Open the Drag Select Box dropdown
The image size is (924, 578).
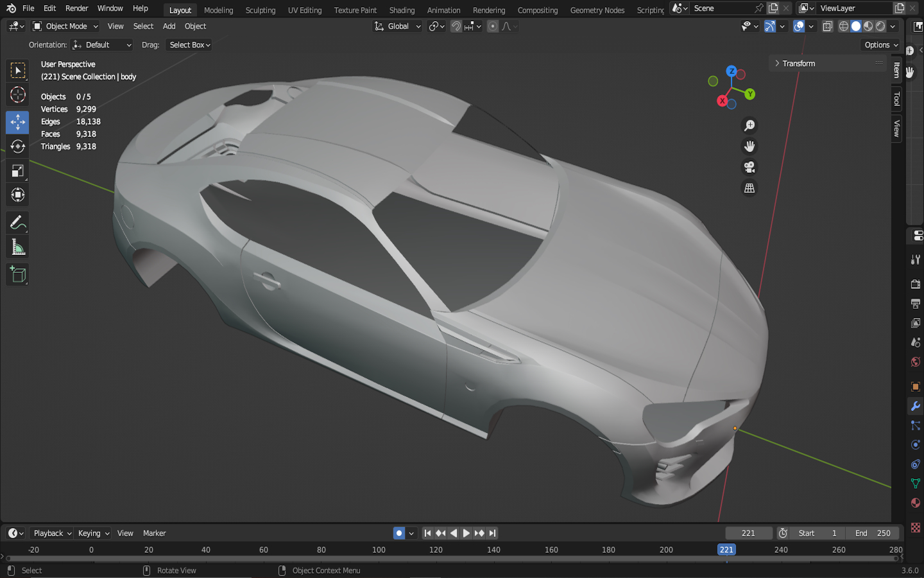189,45
